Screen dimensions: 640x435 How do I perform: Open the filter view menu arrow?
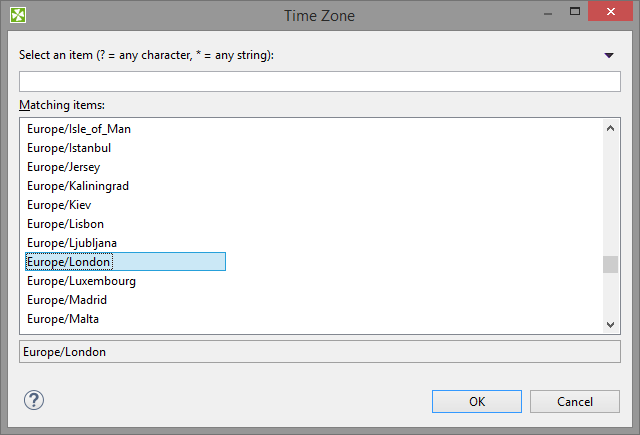[x=609, y=56]
